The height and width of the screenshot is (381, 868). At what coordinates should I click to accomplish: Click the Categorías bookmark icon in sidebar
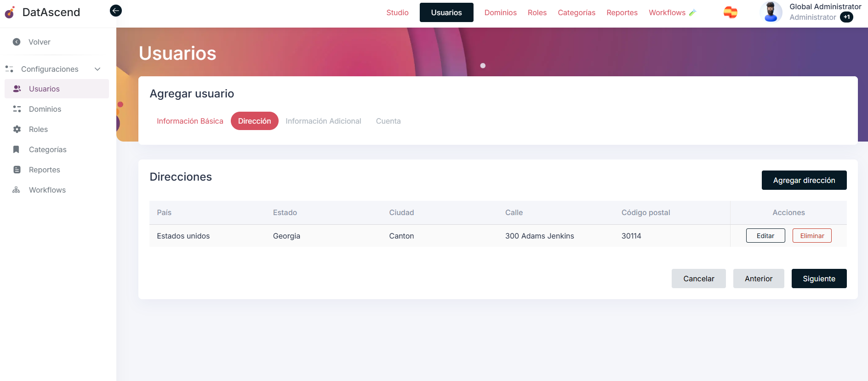pos(17,149)
